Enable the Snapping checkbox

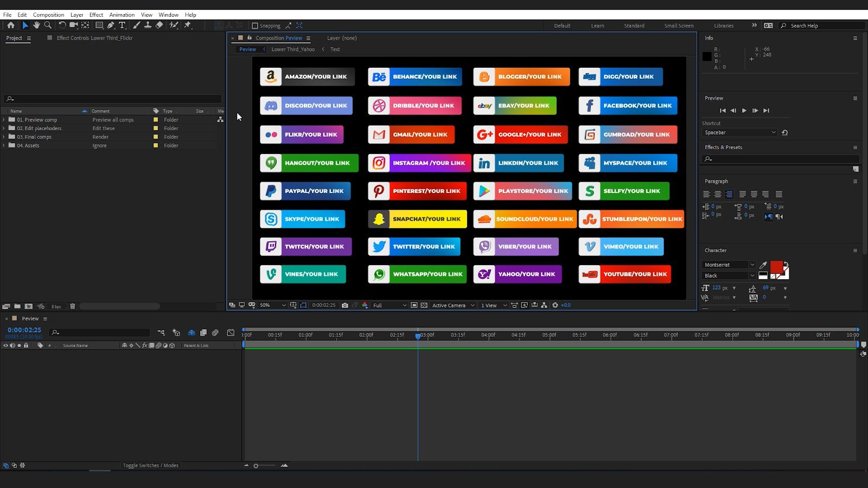[x=255, y=25]
